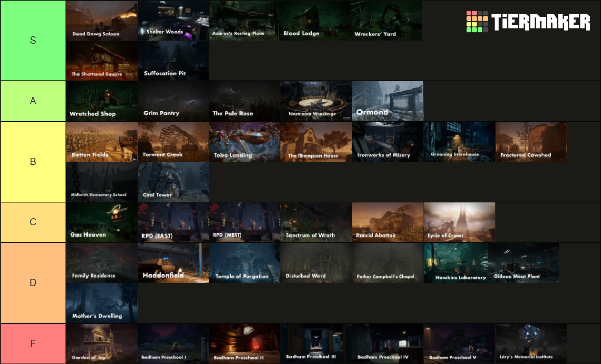This screenshot has height=364, width=601.
Task: Click the Haddonfield thumbnail in D tier
Action: (x=173, y=263)
